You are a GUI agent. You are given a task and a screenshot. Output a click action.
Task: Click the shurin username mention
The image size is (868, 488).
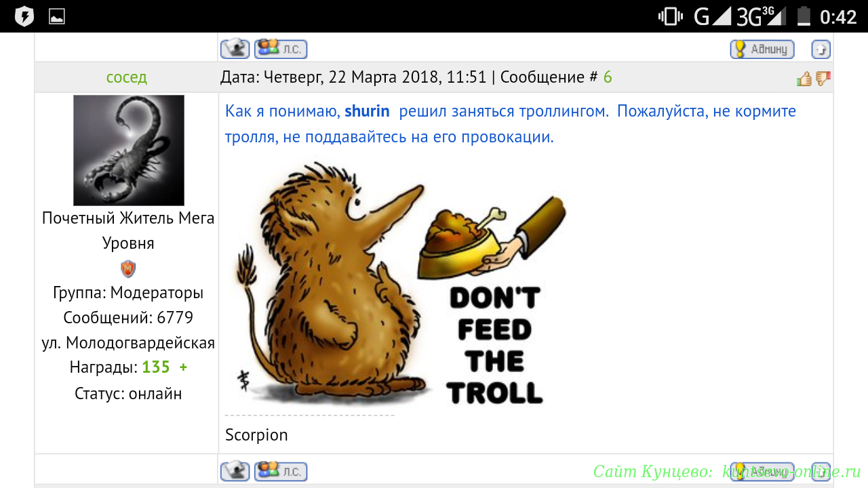tap(367, 111)
